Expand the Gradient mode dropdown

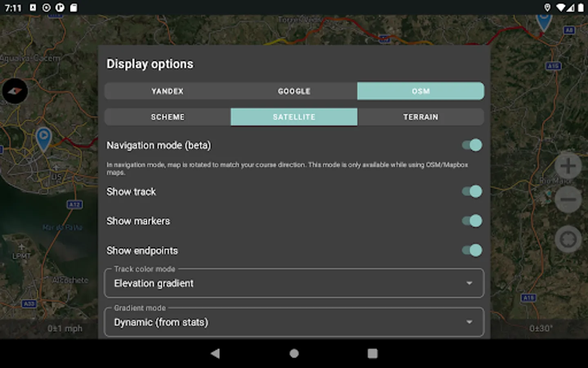point(294,322)
